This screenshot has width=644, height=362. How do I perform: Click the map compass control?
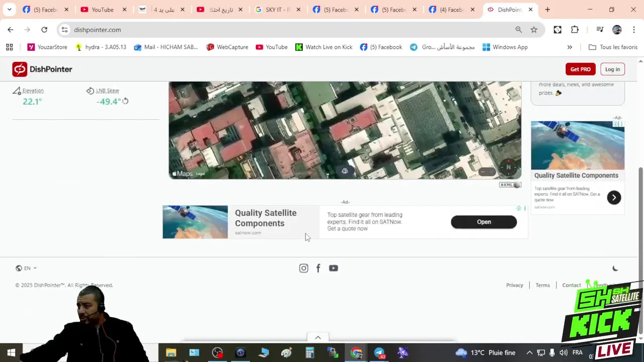coord(508,167)
